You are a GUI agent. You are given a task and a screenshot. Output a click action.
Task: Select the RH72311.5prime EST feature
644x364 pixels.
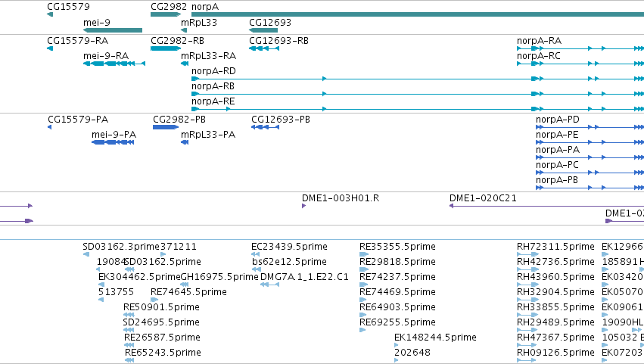click(x=527, y=254)
